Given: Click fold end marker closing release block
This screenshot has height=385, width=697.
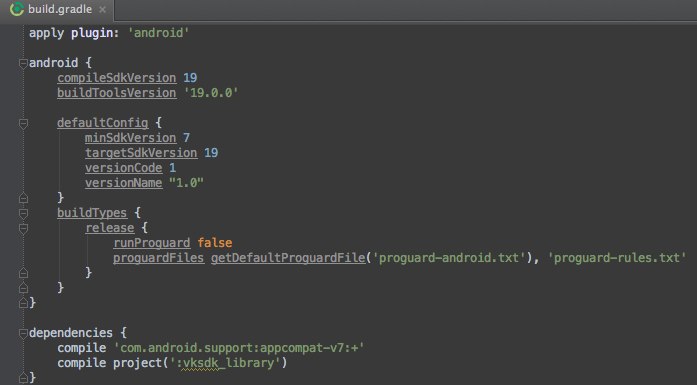Looking at the screenshot, I should tap(24, 273).
